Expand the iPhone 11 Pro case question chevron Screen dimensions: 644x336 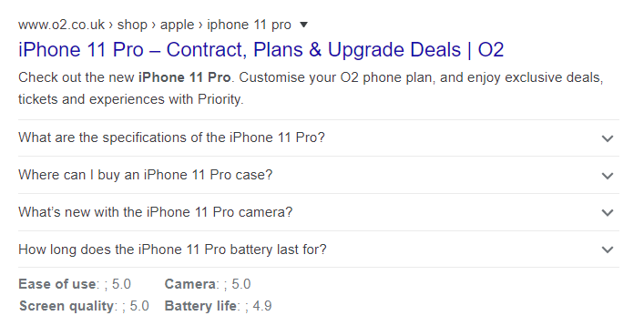pos(608,176)
